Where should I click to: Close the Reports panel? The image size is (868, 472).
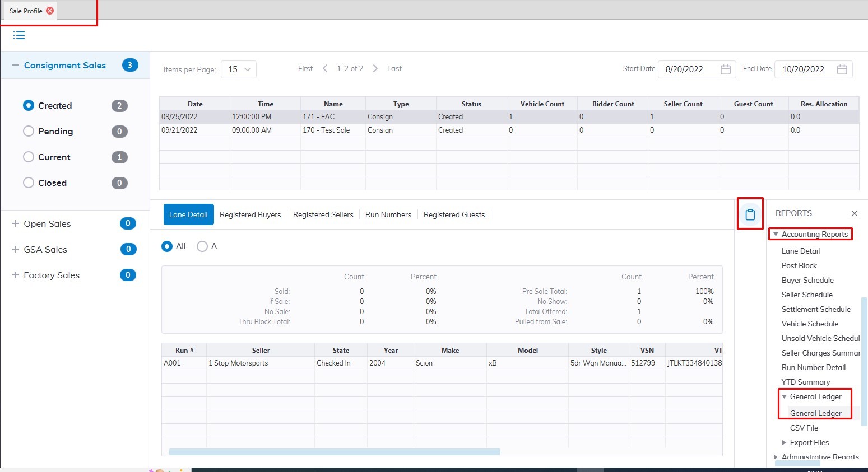(x=854, y=213)
